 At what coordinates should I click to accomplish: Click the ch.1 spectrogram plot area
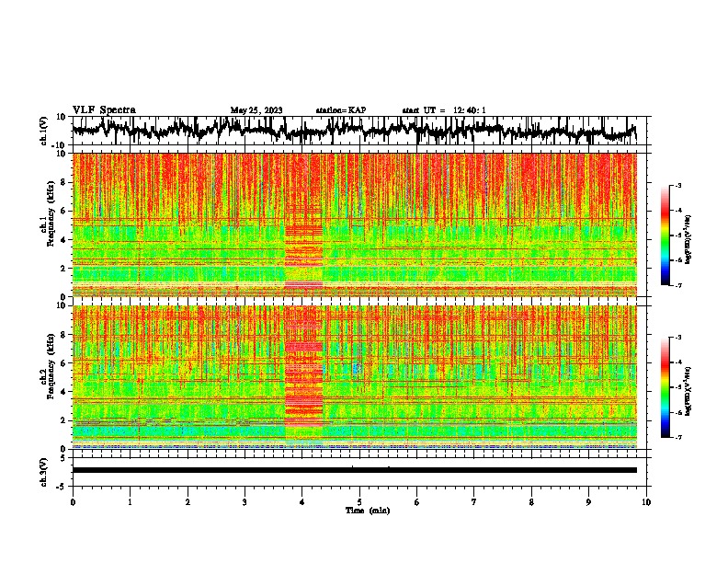354,224
